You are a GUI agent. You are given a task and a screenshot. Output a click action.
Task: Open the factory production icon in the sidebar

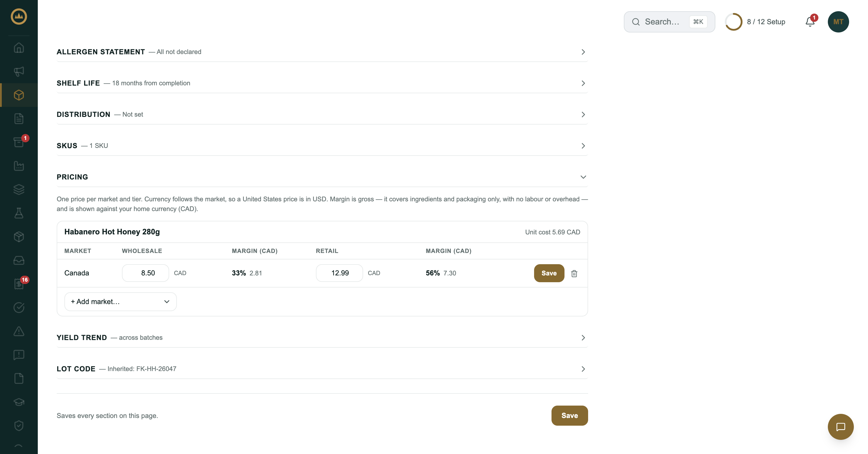pyautogui.click(x=19, y=166)
